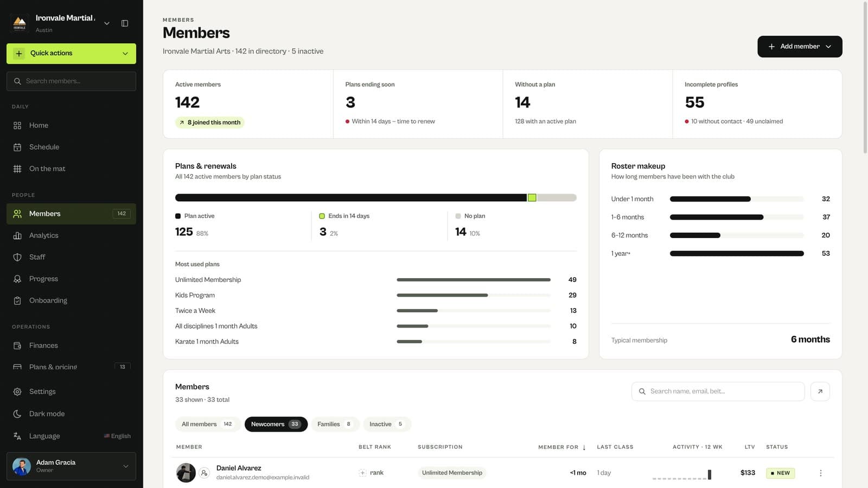Open Plans & pricing in sidebar
868x488 pixels.
click(71, 367)
